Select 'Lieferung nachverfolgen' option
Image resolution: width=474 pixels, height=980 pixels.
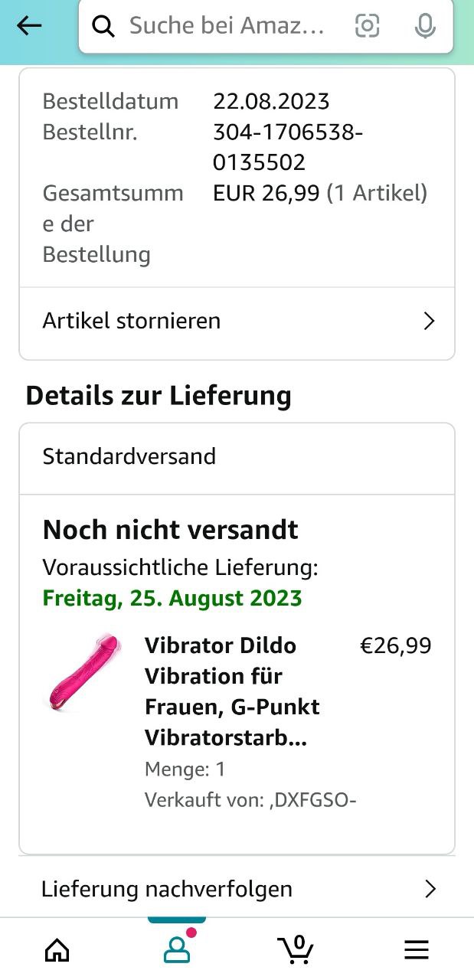click(x=167, y=889)
